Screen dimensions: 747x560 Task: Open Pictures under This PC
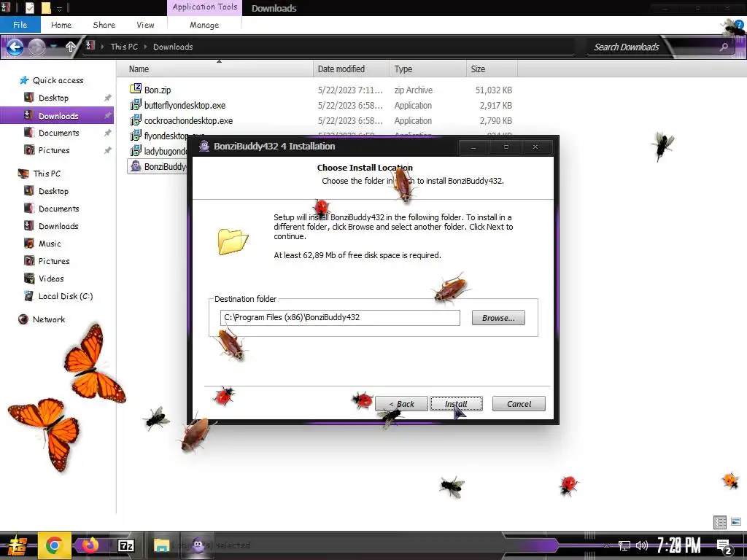click(x=54, y=261)
